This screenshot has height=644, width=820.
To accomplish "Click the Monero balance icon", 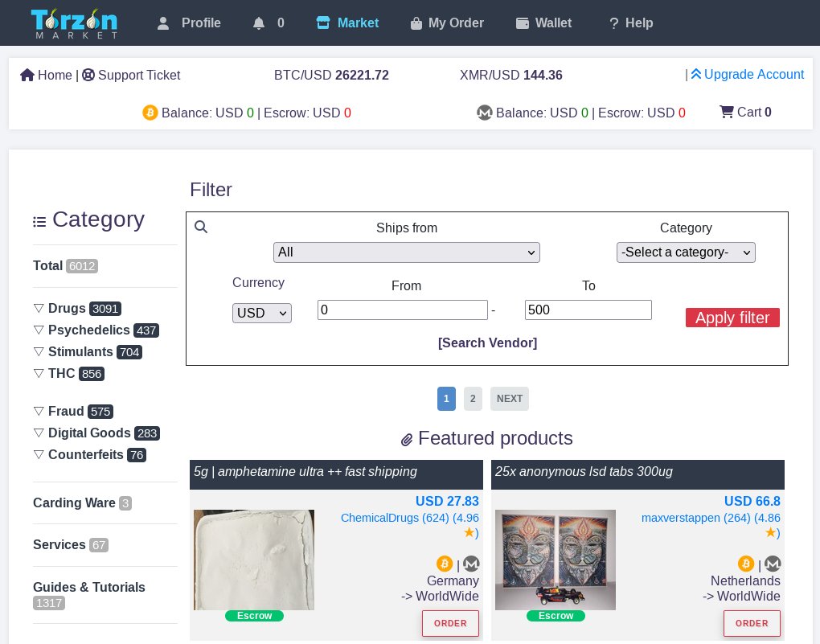I will 485,113.
